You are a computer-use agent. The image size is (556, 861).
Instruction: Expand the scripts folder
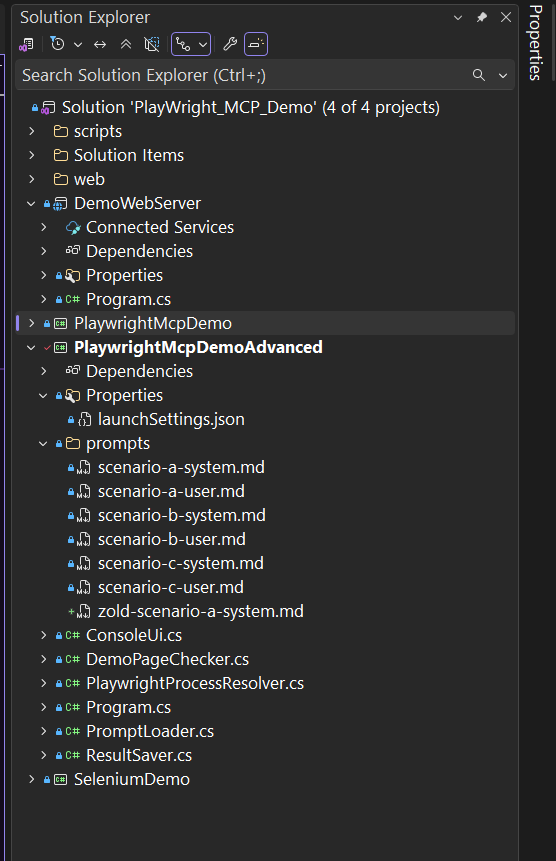pyautogui.click(x=32, y=131)
